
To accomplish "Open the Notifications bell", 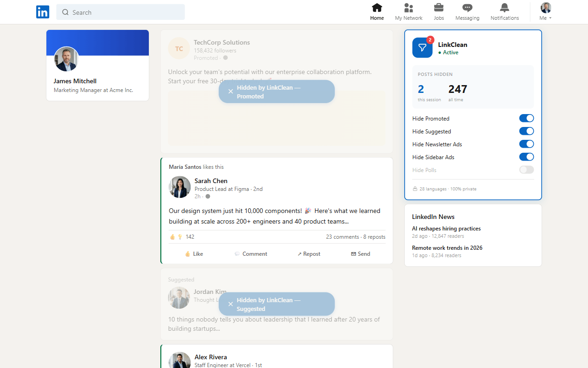I will (504, 12).
